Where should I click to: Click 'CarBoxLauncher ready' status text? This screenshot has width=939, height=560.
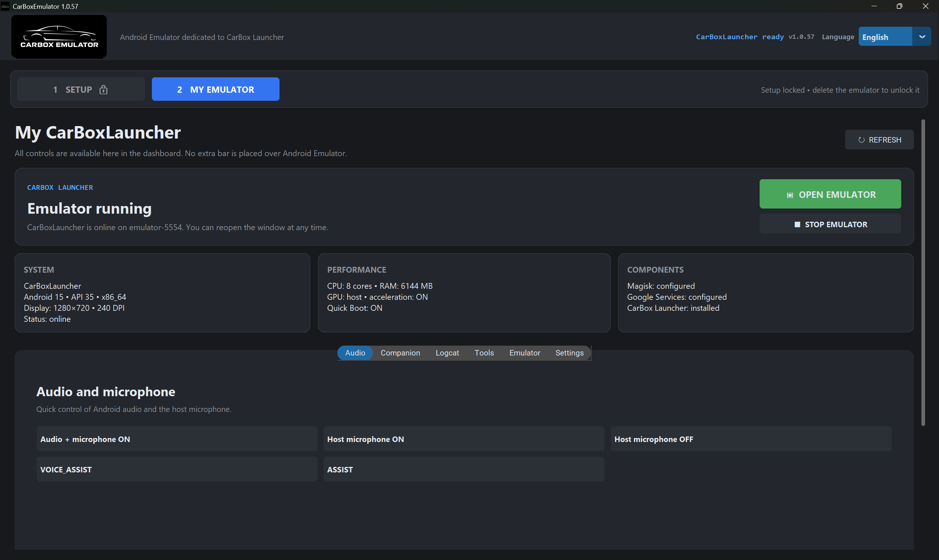[x=740, y=37]
